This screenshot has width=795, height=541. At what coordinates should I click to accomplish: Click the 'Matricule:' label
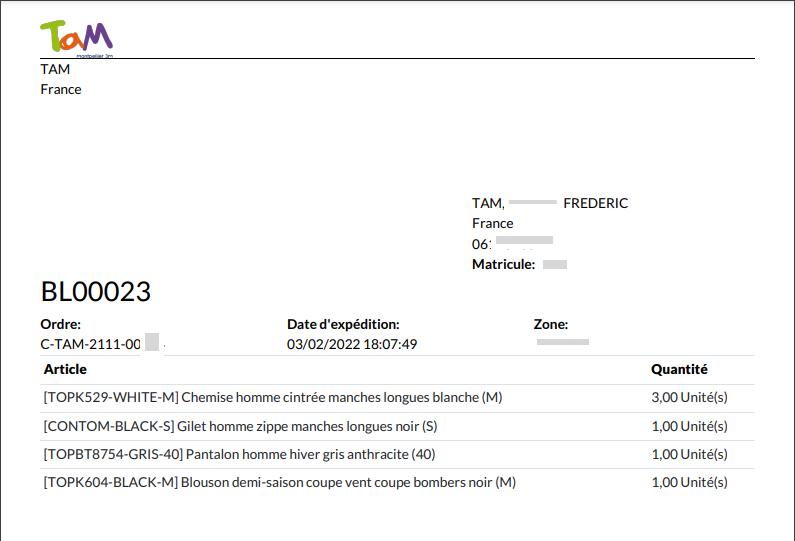(x=503, y=264)
